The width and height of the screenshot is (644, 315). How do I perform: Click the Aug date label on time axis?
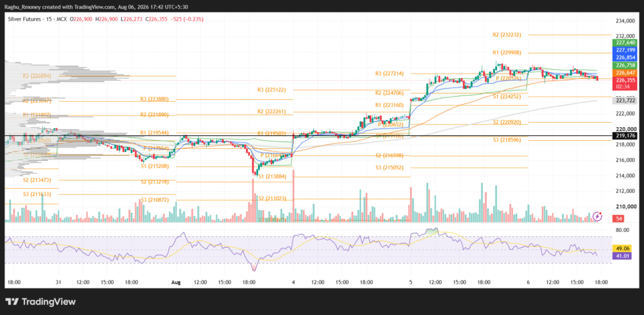point(176,282)
